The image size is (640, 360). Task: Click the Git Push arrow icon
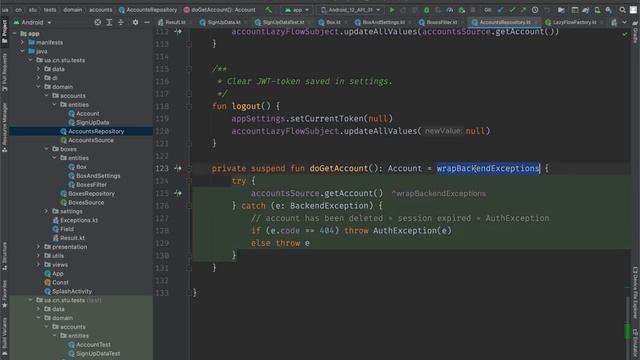pyautogui.click(x=523, y=10)
